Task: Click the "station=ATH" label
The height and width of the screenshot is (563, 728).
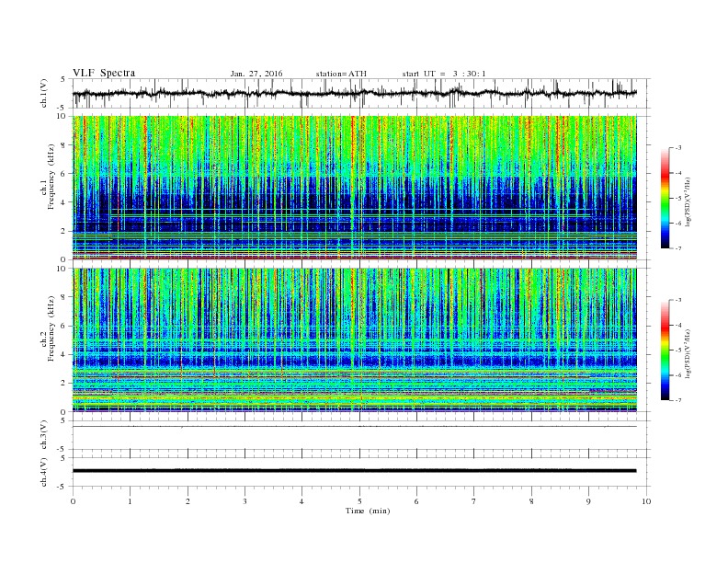Action: tap(341, 74)
